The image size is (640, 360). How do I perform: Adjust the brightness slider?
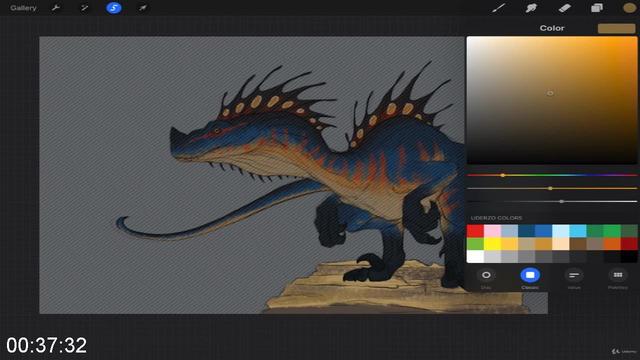552,201
